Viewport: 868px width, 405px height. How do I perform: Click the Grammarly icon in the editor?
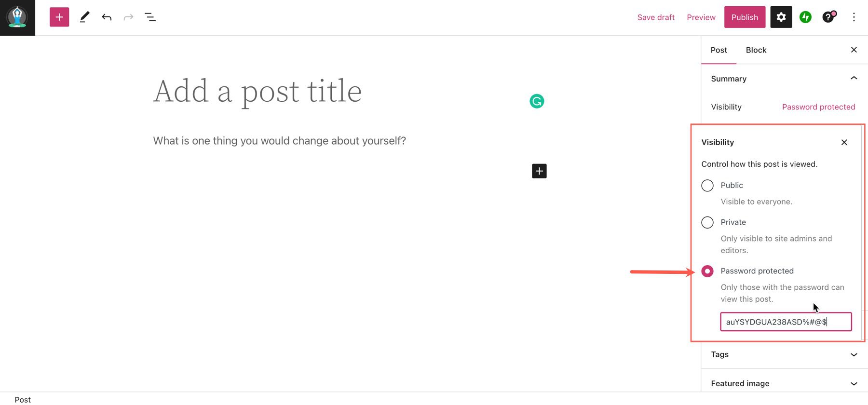point(537,101)
